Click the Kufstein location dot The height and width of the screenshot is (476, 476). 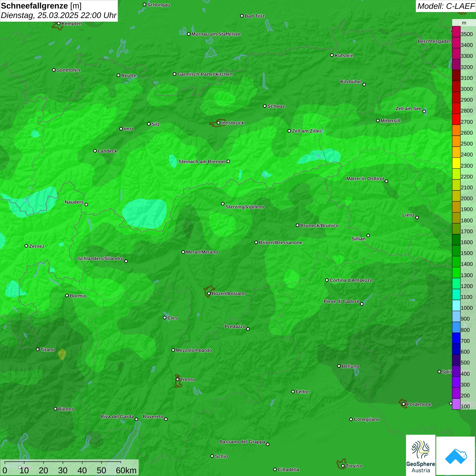click(332, 55)
